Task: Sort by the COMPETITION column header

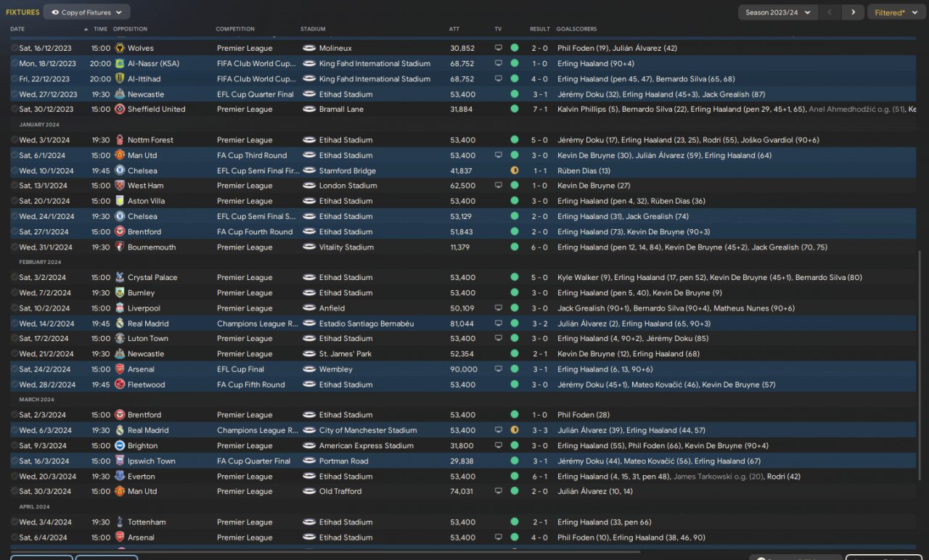Action: (235, 29)
